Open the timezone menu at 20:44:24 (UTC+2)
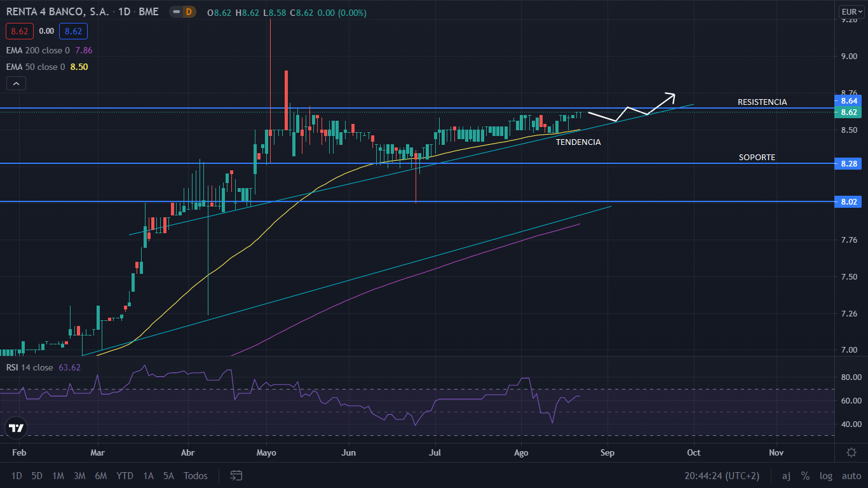 click(722, 475)
